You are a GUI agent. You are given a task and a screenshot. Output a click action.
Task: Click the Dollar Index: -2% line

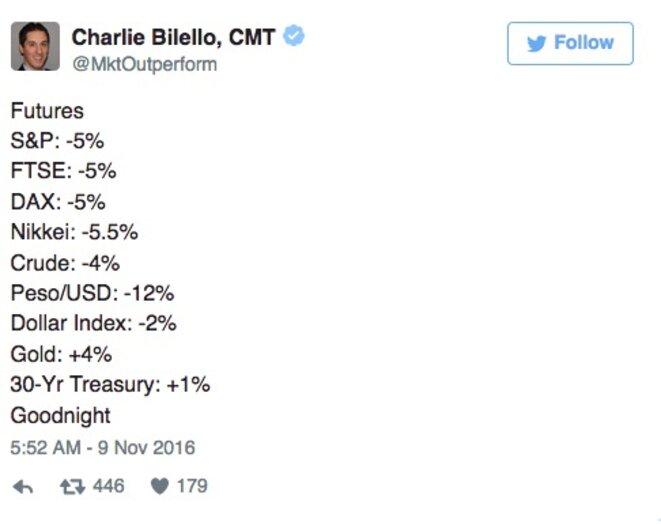tap(94, 323)
